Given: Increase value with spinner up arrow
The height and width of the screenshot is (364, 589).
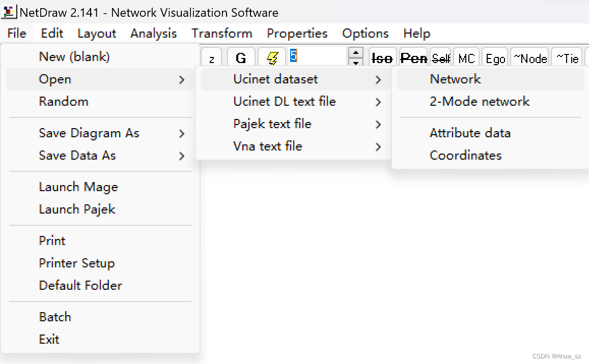Looking at the screenshot, I should 355,52.
